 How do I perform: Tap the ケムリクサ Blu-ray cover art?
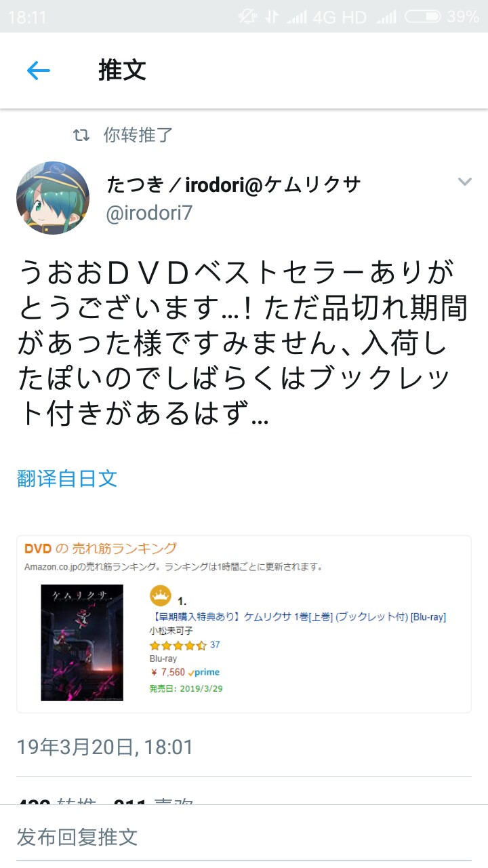tap(82, 642)
